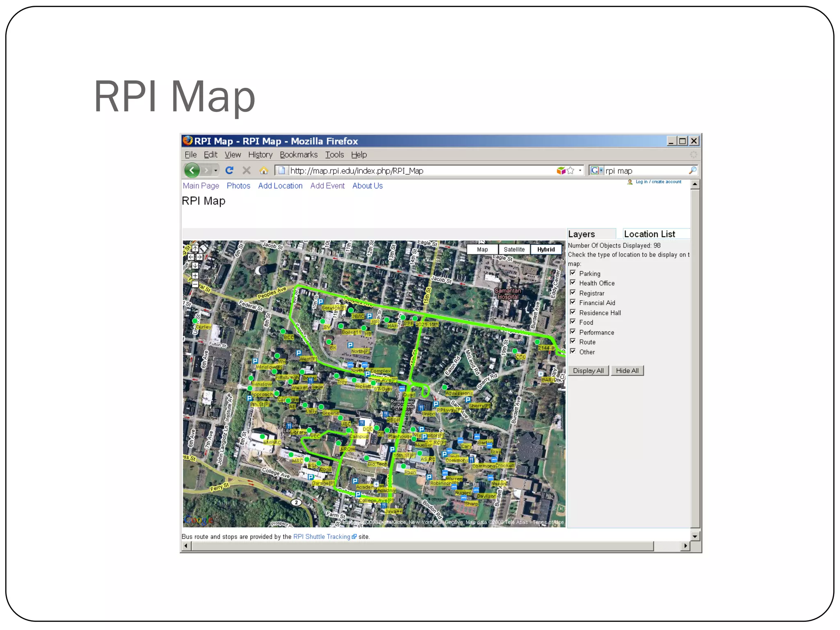Toggle the Registrar layer checkbox

573,292
